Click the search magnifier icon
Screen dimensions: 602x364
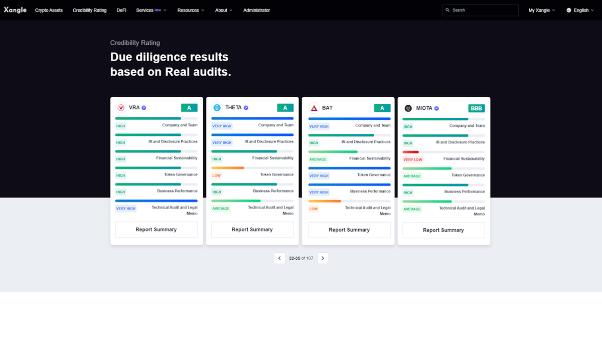click(447, 10)
